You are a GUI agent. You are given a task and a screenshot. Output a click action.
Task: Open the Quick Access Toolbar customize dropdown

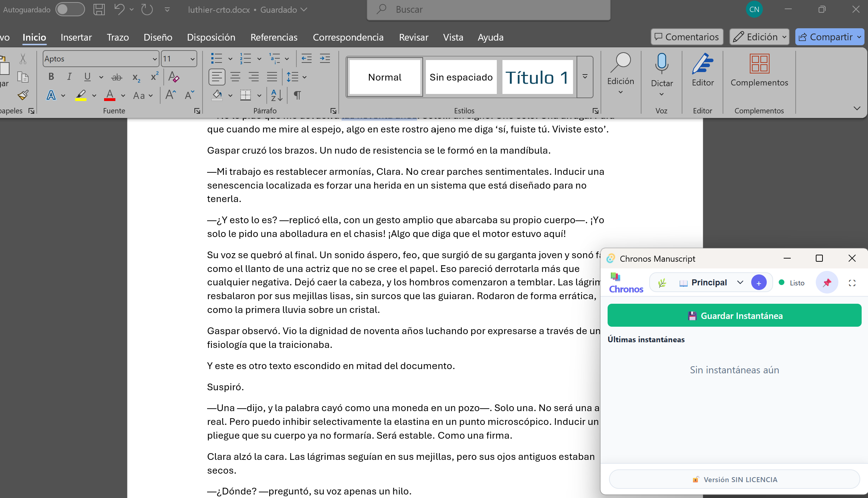pyautogui.click(x=167, y=10)
